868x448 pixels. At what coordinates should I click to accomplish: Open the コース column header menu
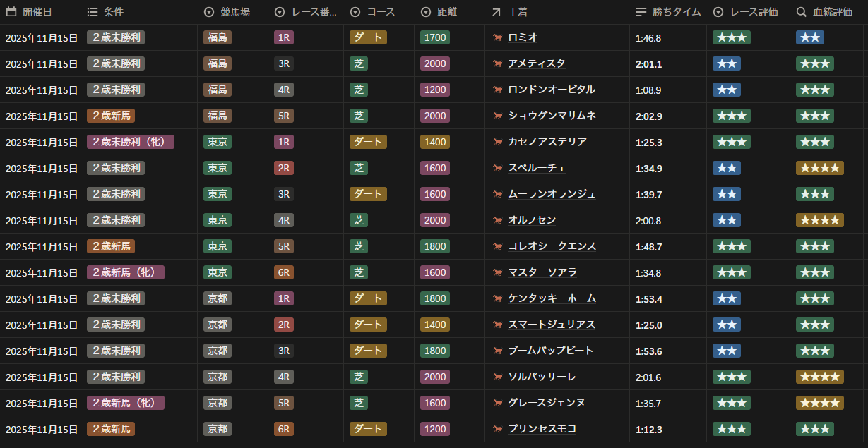click(372, 12)
